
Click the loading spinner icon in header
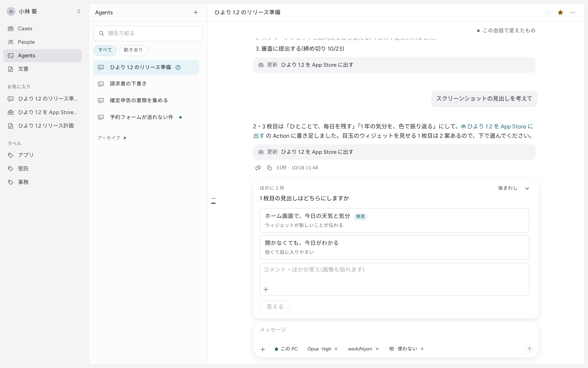click(548, 12)
